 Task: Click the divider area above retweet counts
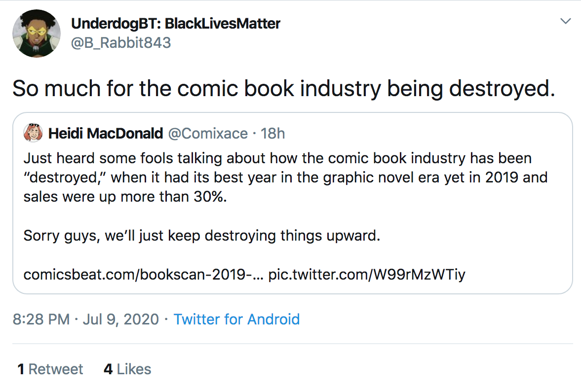293,344
